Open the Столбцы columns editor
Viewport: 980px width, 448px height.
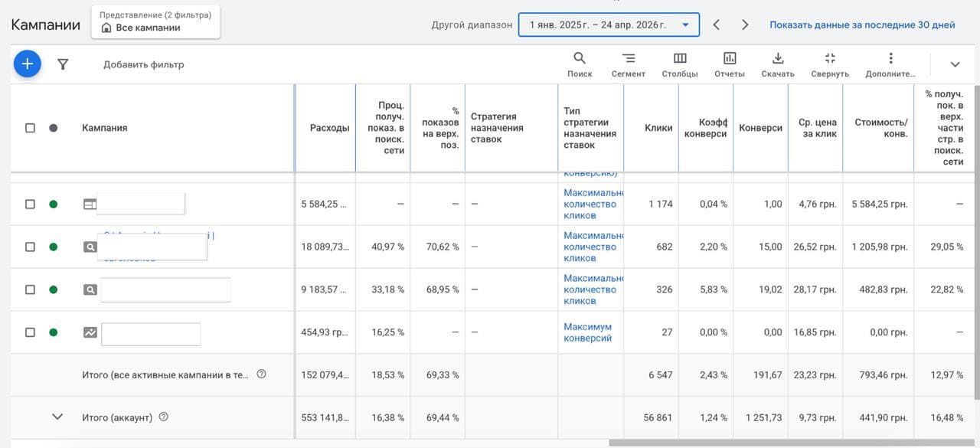point(680,64)
